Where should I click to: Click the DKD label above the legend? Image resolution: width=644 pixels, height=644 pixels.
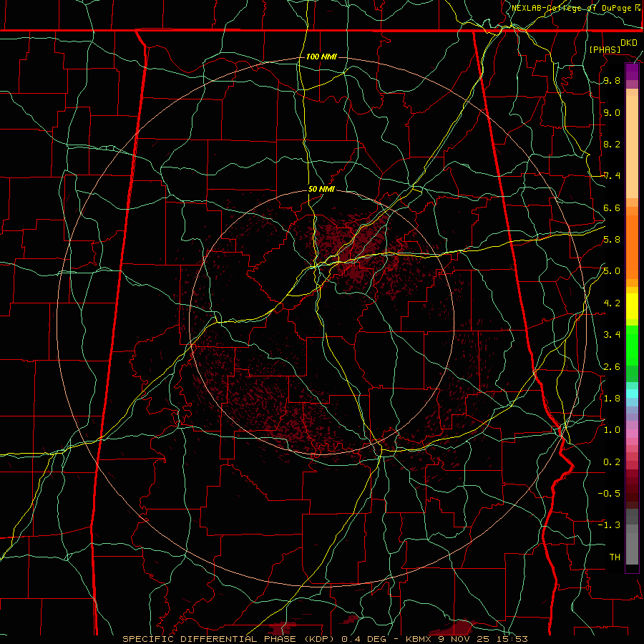[x=629, y=43]
